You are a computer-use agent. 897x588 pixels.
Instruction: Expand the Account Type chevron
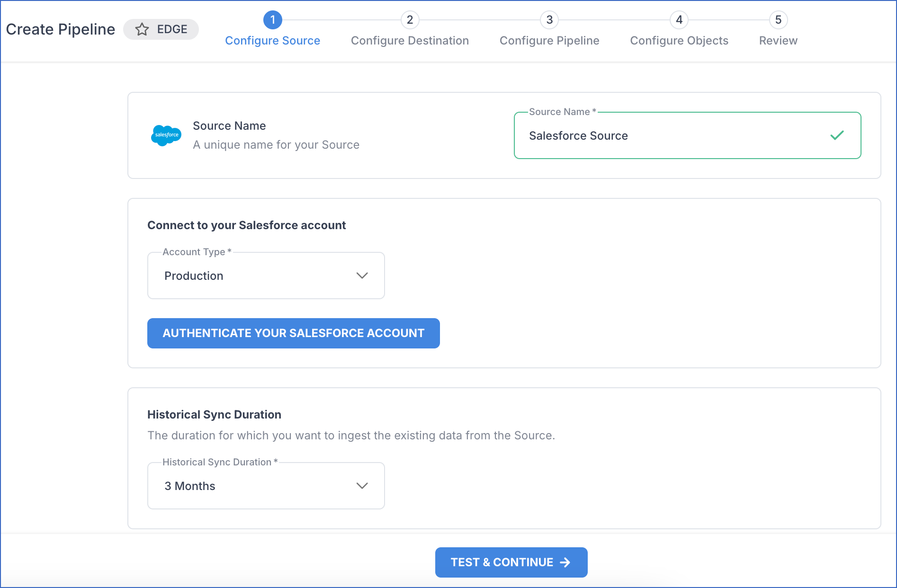362,276
